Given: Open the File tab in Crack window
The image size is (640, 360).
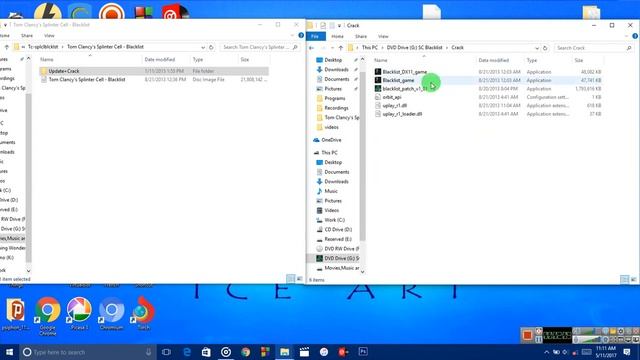Looking at the screenshot, I should (x=315, y=36).
